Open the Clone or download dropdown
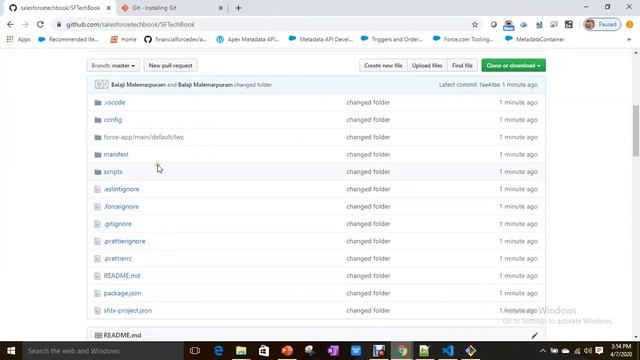This screenshot has width=640, height=360. click(513, 65)
